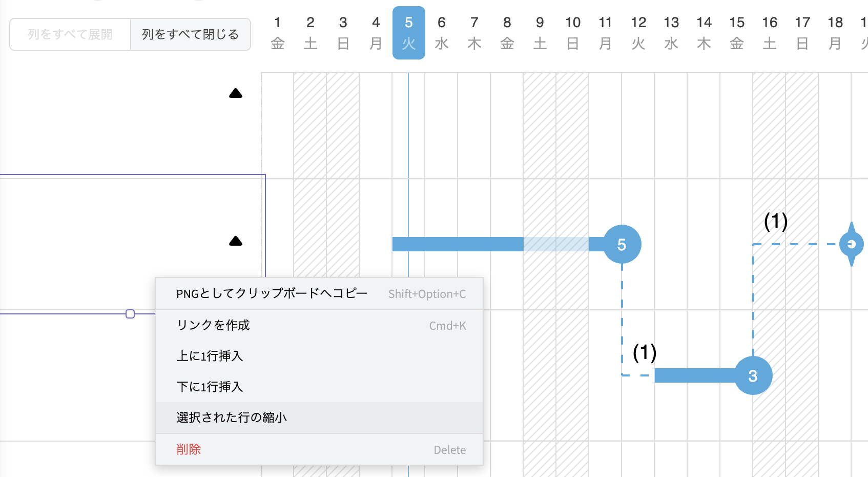Click the milestone circle labeled 5
The image size is (868, 477).
pos(622,245)
